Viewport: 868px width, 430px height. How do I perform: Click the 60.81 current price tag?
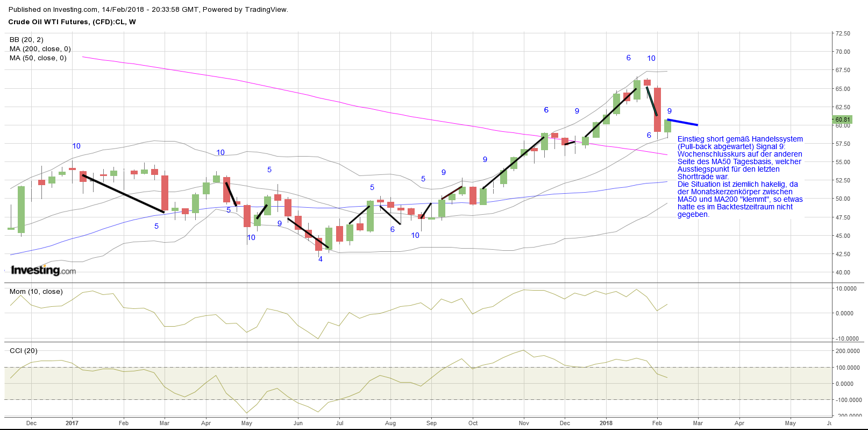[x=842, y=119]
